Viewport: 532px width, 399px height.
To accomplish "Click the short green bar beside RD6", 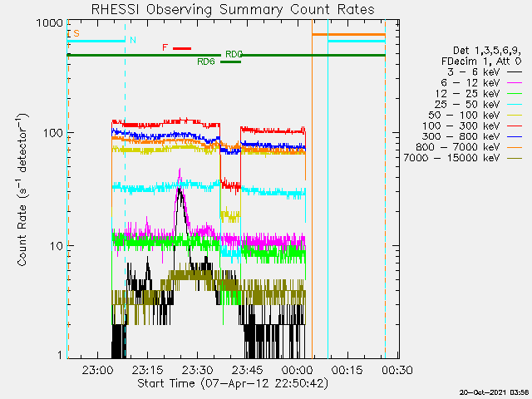I will pyautogui.click(x=231, y=62).
